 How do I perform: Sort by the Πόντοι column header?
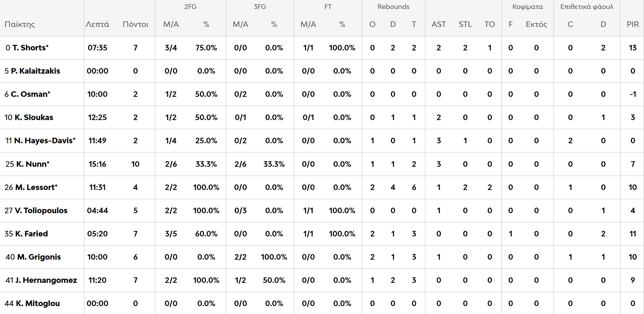click(x=136, y=24)
